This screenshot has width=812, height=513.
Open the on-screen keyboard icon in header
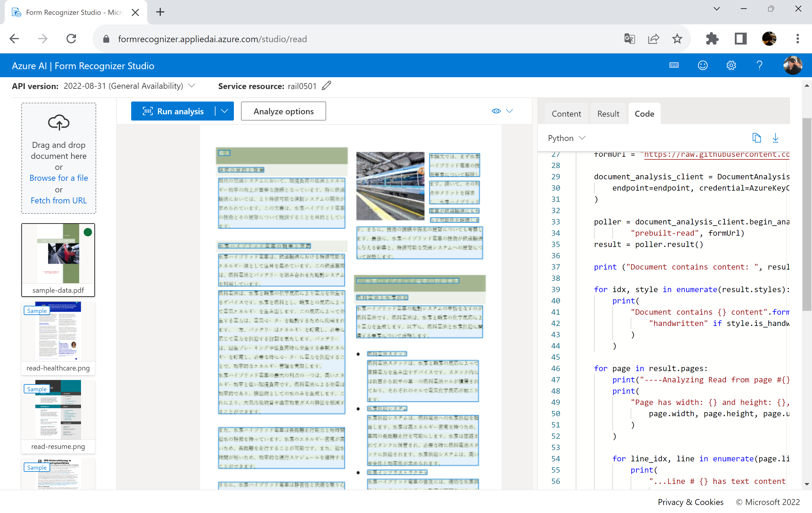(x=673, y=65)
